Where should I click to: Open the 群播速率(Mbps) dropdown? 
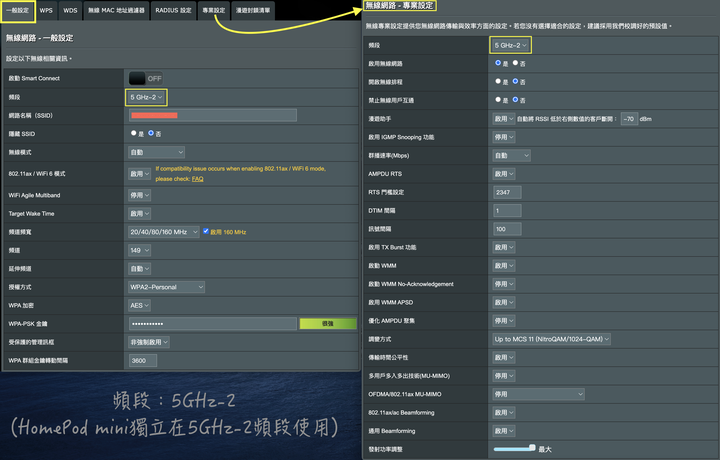512,156
